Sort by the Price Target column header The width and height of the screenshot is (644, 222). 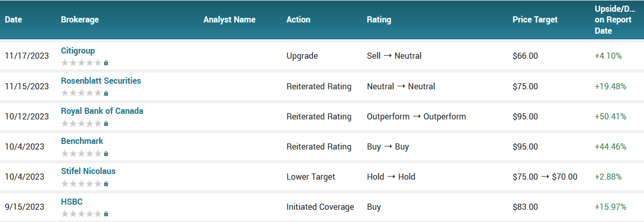[x=535, y=19]
